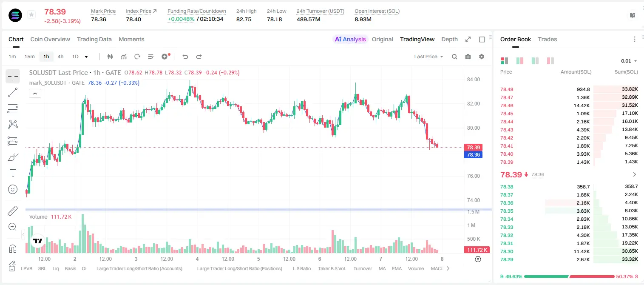Click the chart screenshot camera icon

coord(468,57)
